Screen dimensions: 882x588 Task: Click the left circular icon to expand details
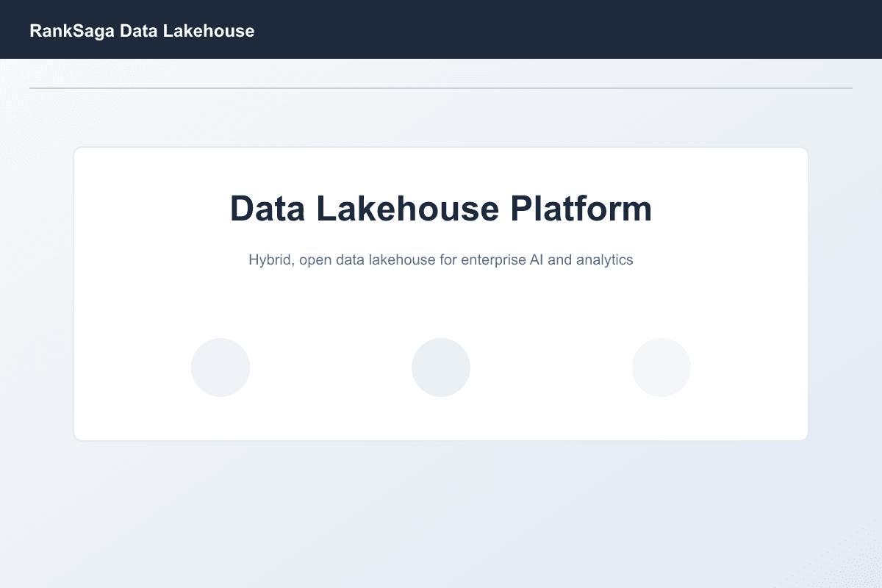click(x=220, y=367)
